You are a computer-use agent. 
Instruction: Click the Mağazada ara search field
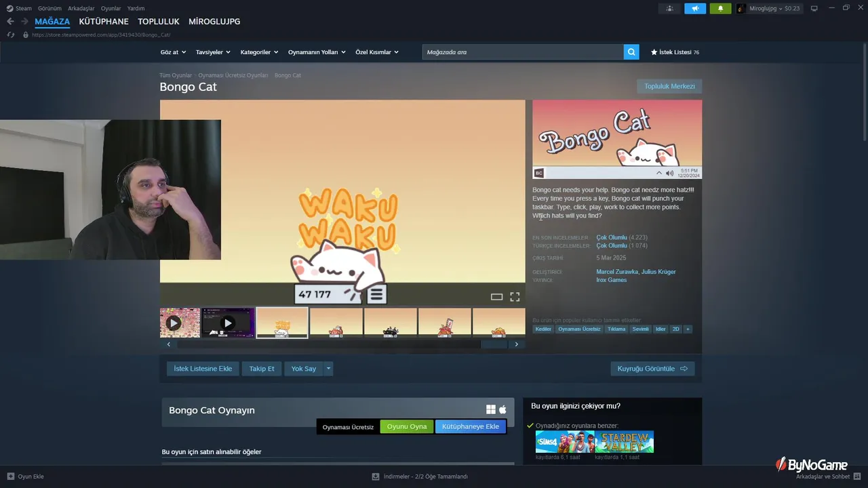point(523,52)
